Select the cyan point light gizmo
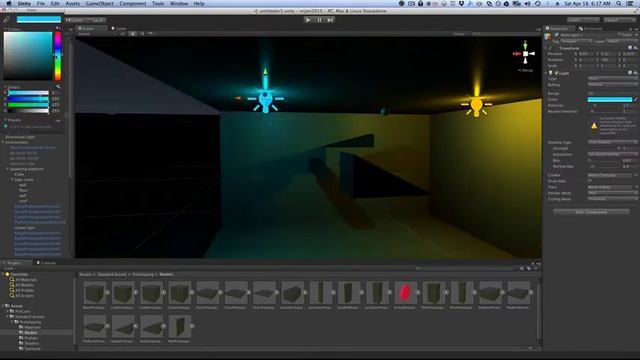640x360 pixels. coord(265,99)
